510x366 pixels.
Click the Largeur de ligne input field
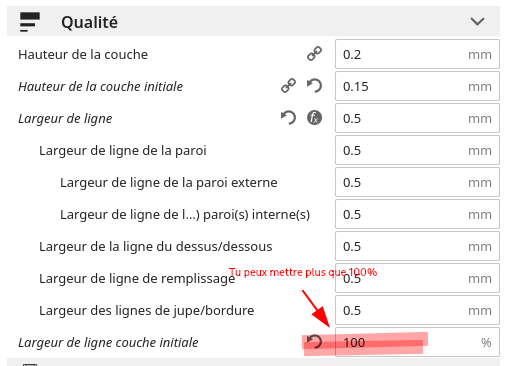(x=417, y=118)
